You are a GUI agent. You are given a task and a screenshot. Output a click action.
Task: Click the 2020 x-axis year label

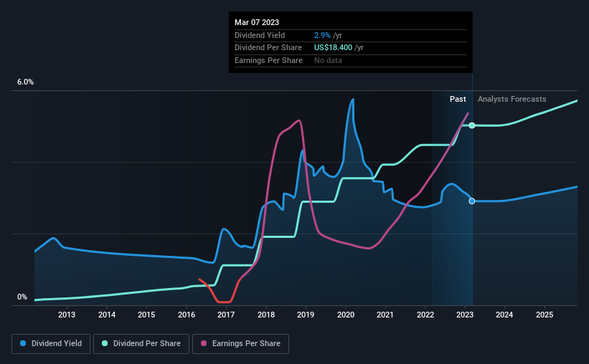[x=346, y=315]
